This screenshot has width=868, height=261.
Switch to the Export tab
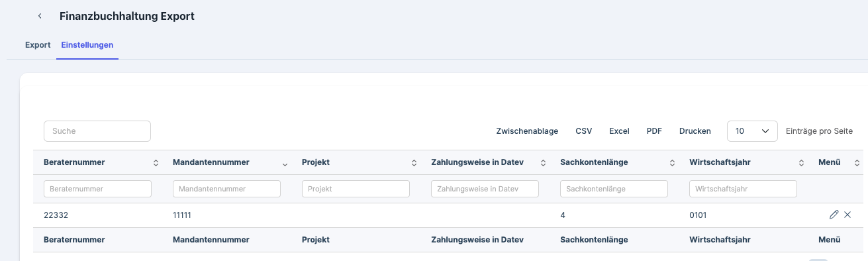click(38, 45)
